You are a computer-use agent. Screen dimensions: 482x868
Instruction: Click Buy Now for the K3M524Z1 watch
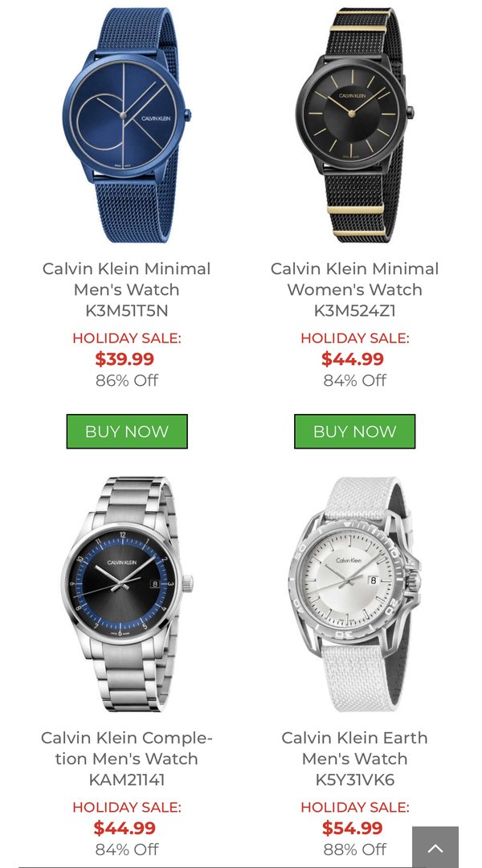click(355, 432)
